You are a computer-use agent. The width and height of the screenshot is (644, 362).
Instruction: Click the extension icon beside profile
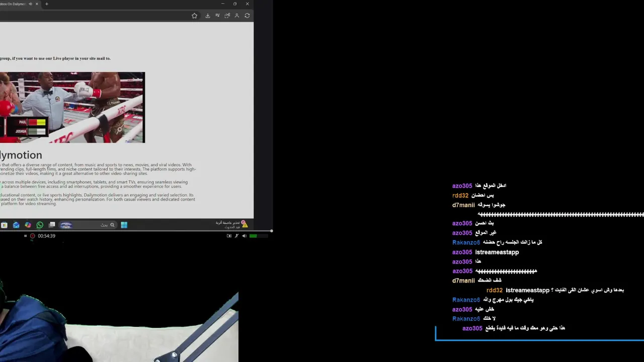pyautogui.click(x=227, y=16)
